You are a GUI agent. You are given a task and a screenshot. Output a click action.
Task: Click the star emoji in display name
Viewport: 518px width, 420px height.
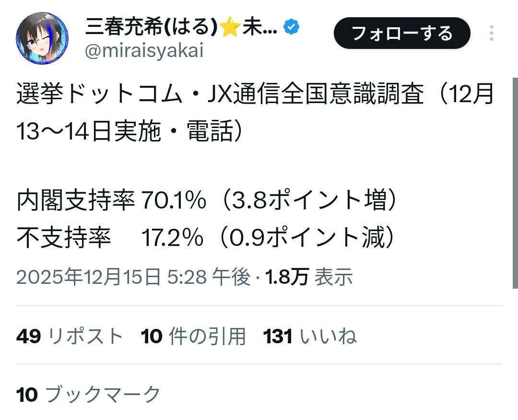coord(231,28)
